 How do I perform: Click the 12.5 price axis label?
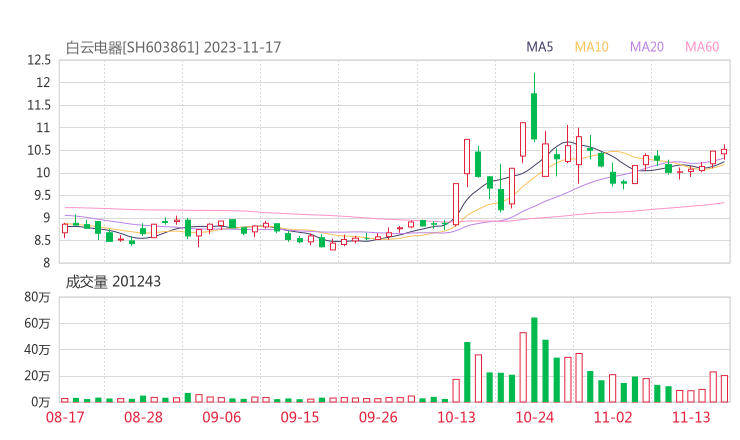39,60
